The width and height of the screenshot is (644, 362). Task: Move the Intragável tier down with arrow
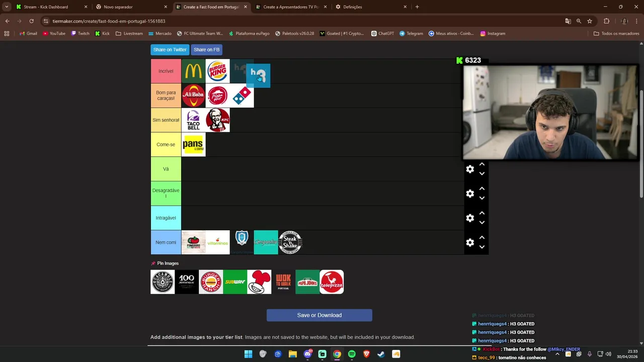pyautogui.click(x=482, y=222)
